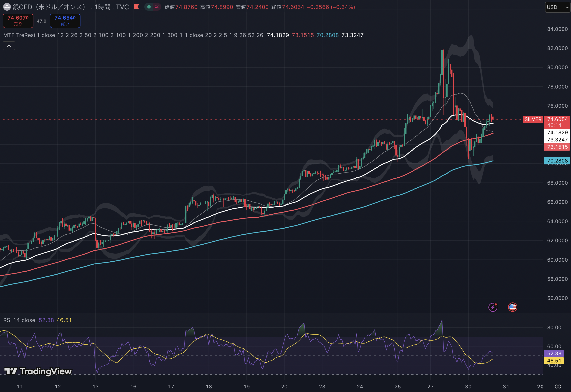Click the cyan 70.2808 price label
571x392 pixels.
pos(557,161)
